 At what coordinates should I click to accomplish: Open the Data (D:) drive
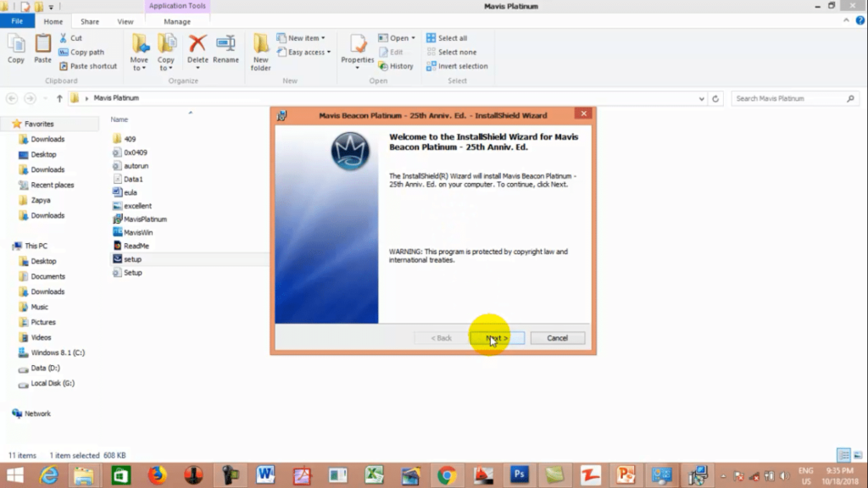[39, 368]
